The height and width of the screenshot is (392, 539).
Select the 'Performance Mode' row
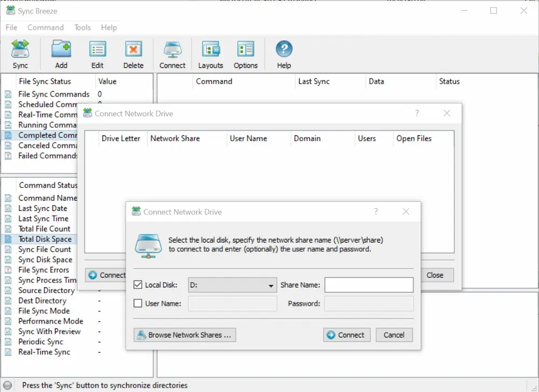pyautogui.click(x=77, y=321)
